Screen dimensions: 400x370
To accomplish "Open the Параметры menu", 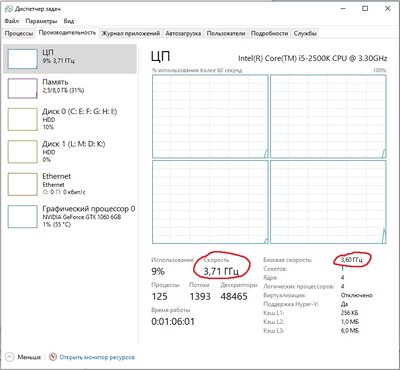I will coord(41,21).
